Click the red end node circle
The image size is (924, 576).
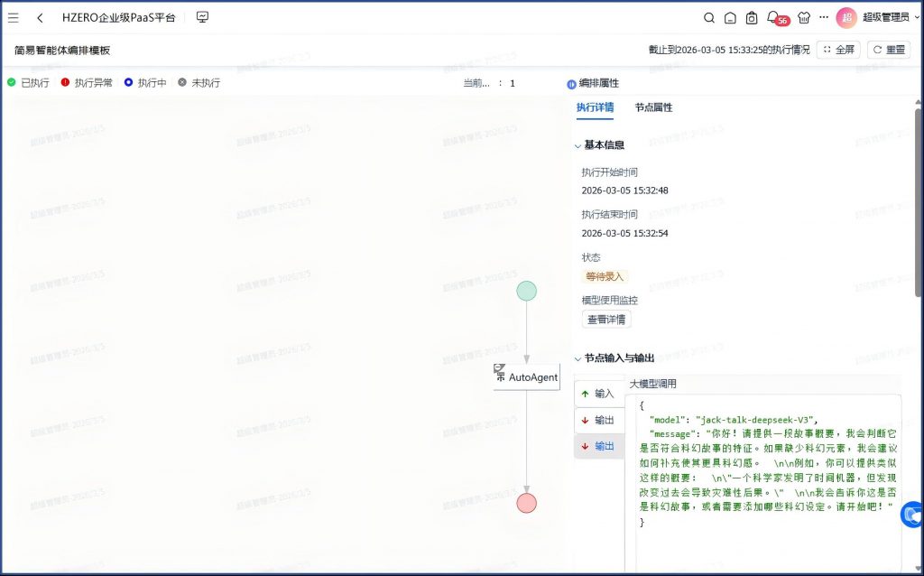coord(526,503)
